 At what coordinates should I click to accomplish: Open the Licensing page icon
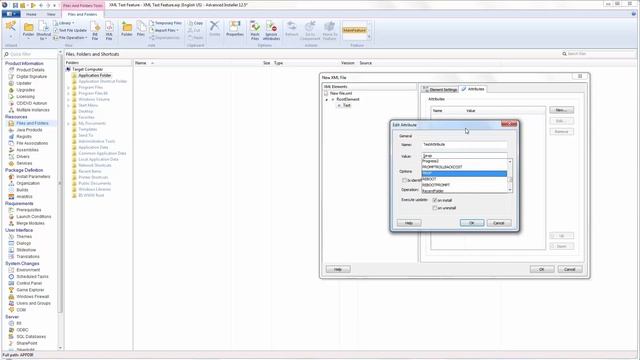11,97
